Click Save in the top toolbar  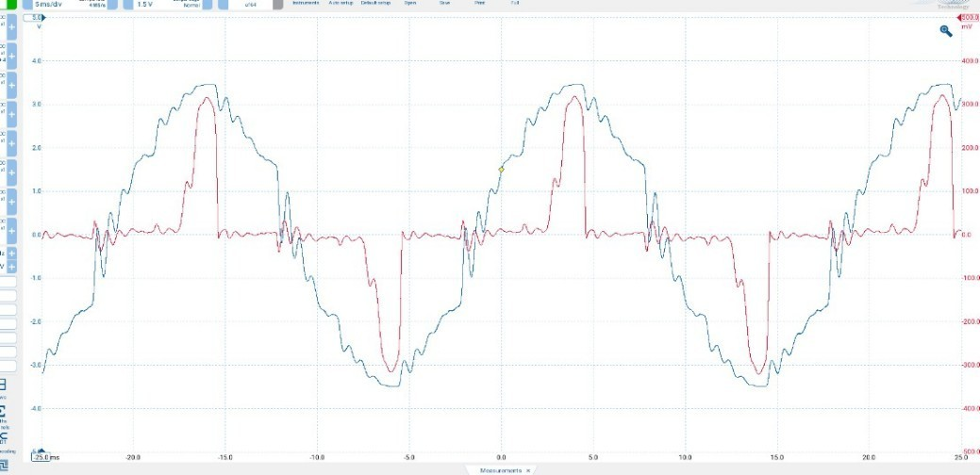(x=445, y=3)
